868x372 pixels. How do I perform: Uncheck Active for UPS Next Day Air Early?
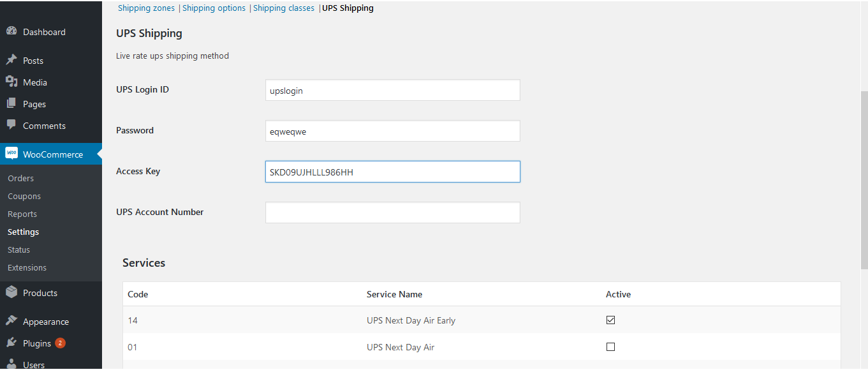point(610,320)
